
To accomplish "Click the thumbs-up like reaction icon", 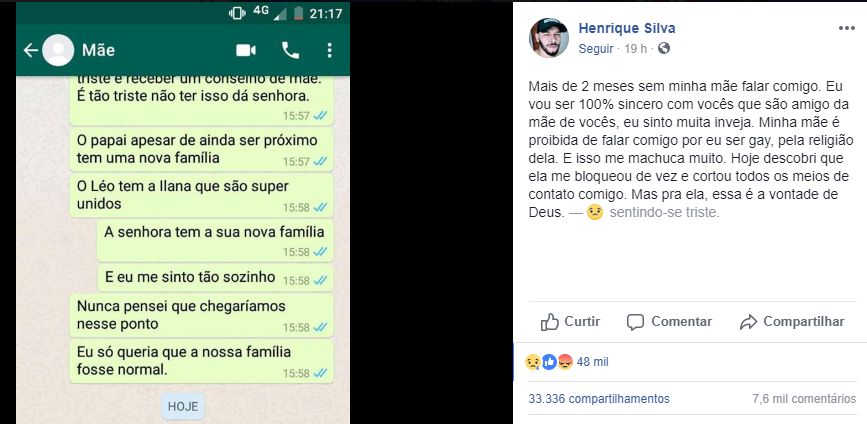I will coord(550,361).
